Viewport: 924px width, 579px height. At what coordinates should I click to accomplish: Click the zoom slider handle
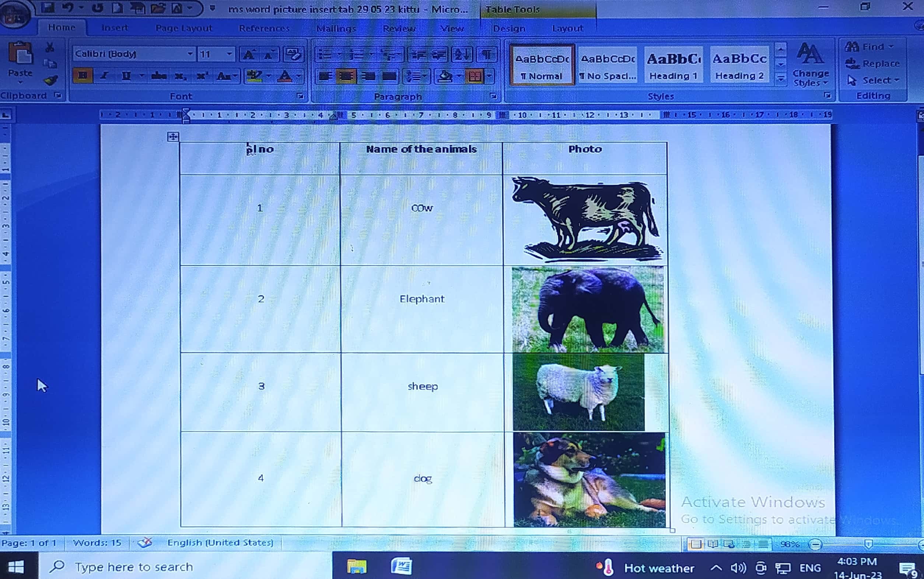tap(868, 544)
